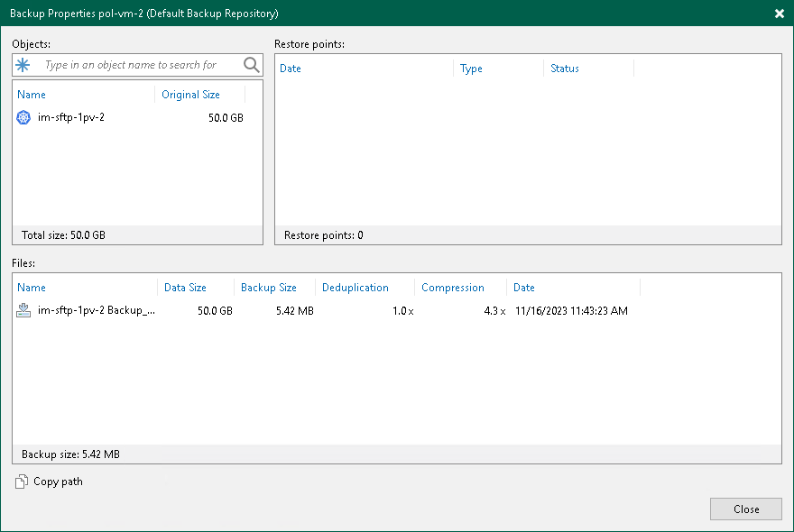
Task: Click the backup file icon in Files list
Action: point(23,310)
